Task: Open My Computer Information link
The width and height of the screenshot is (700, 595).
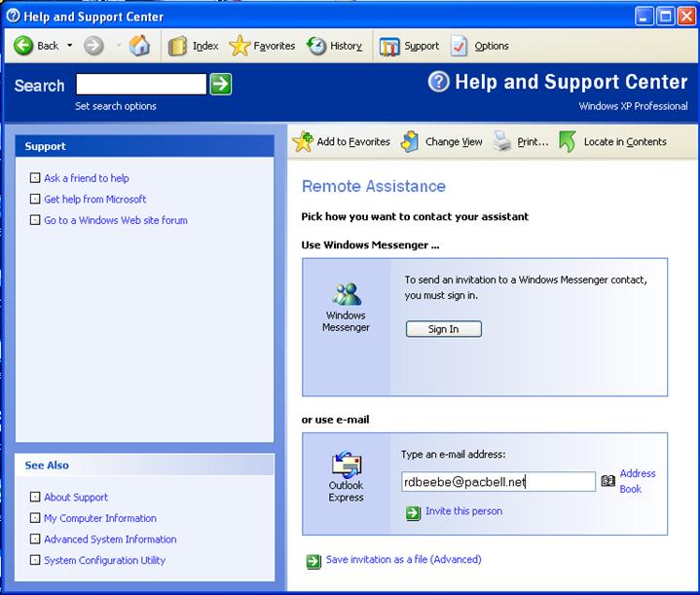Action: point(100,518)
